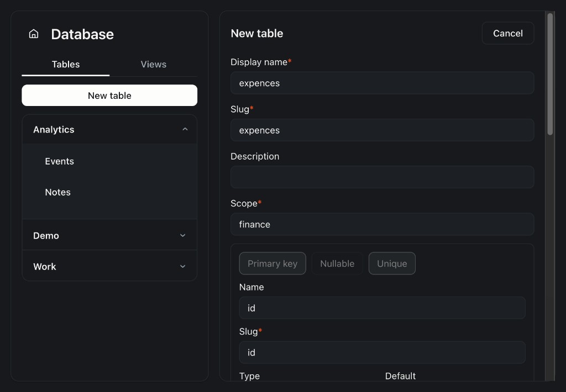Click the New table button in sidebar

click(x=109, y=96)
